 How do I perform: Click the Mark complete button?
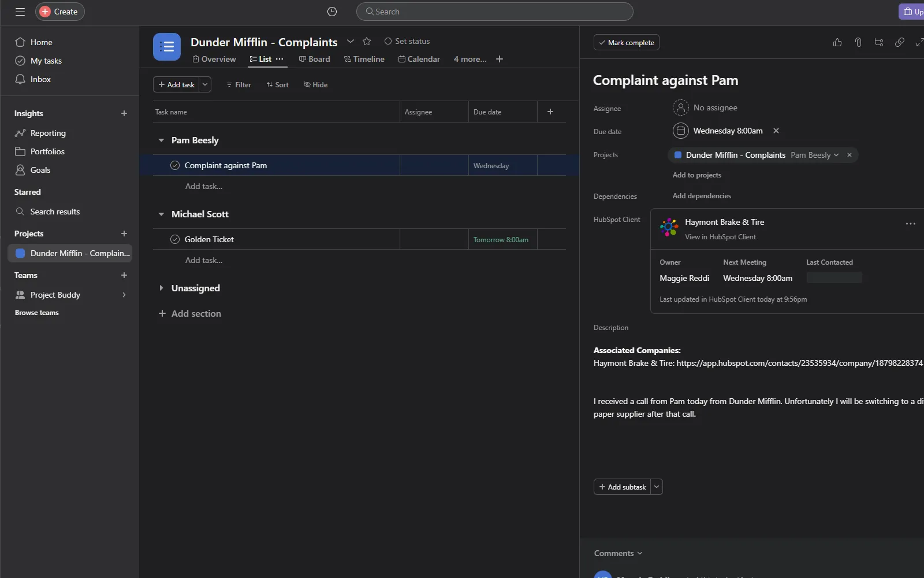626,43
